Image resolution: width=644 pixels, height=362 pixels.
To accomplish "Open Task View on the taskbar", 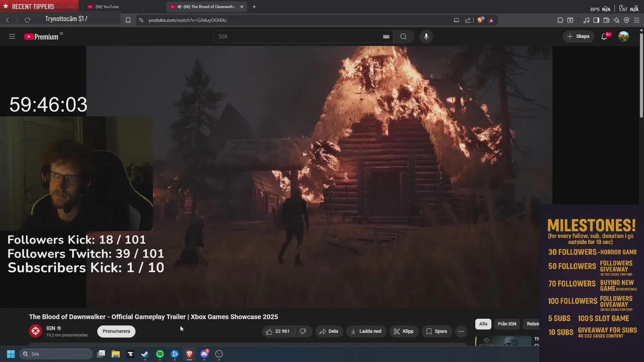I will pos(101,354).
